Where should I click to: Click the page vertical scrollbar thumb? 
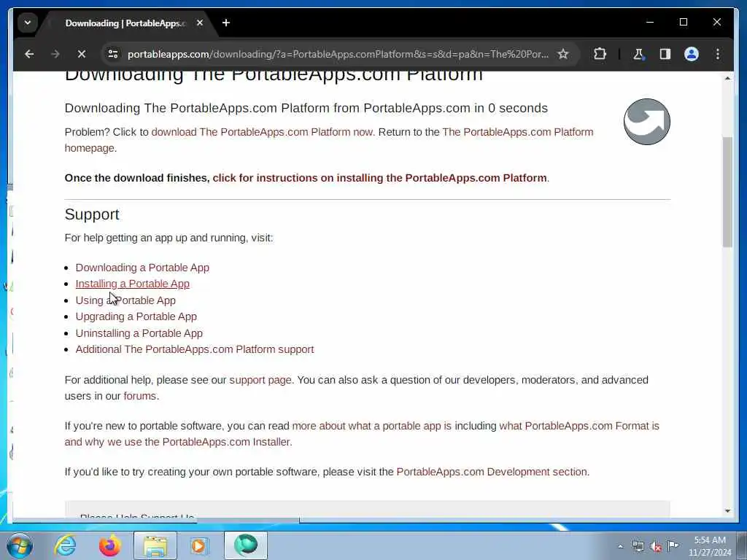pyautogui.click(x=727, y=192)
